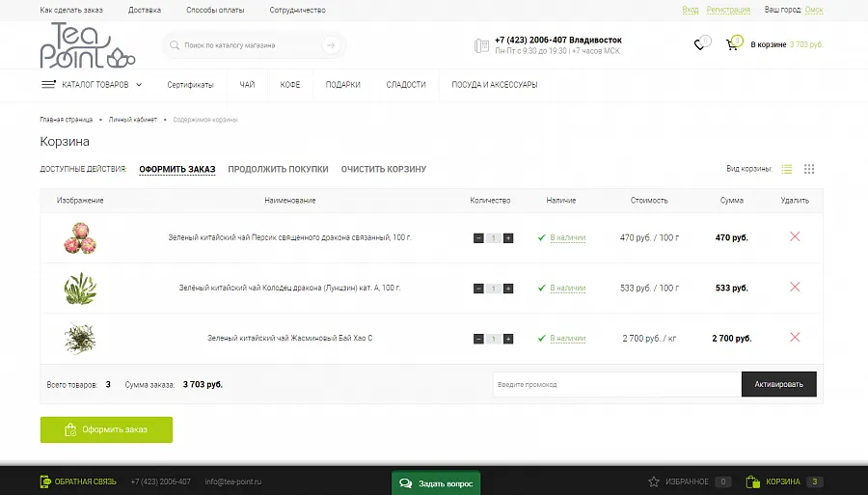Switch cart to list view icon
The height and width of the screenshot is (495, 868).
click(x=787, y=169)
